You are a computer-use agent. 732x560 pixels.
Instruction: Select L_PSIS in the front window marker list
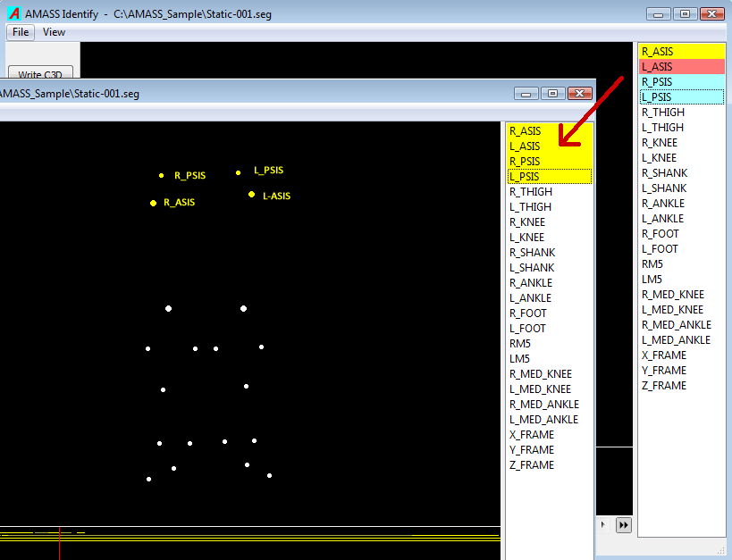pyautogui.click(x=550, y=177)
